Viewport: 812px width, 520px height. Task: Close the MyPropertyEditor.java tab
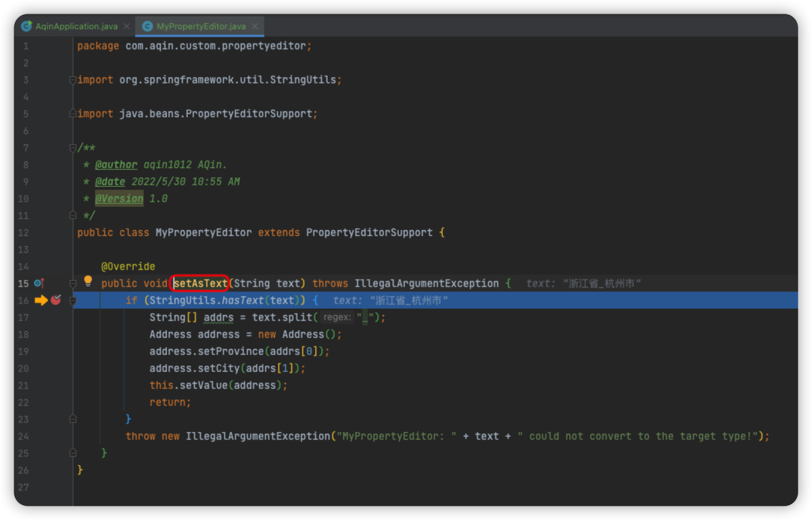(255, 26)
